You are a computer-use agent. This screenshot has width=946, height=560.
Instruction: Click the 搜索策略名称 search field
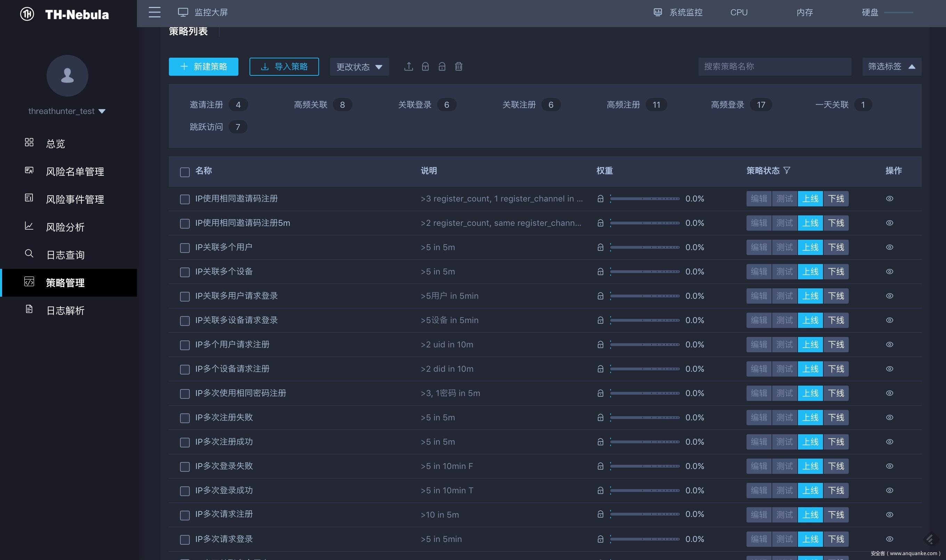[x=775, y=66]
